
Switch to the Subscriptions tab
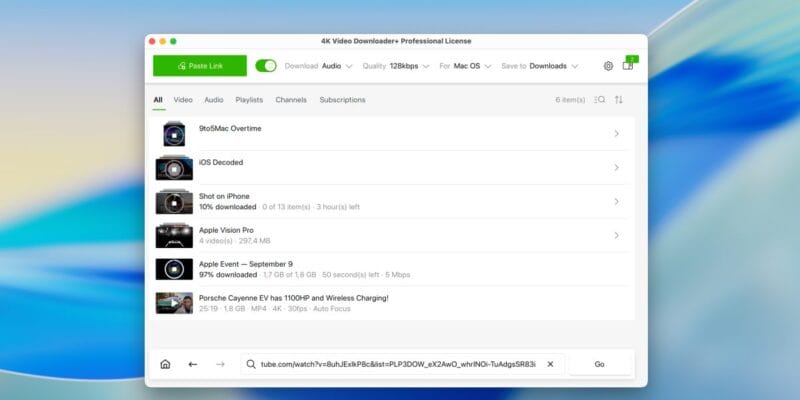click(342, 100)
